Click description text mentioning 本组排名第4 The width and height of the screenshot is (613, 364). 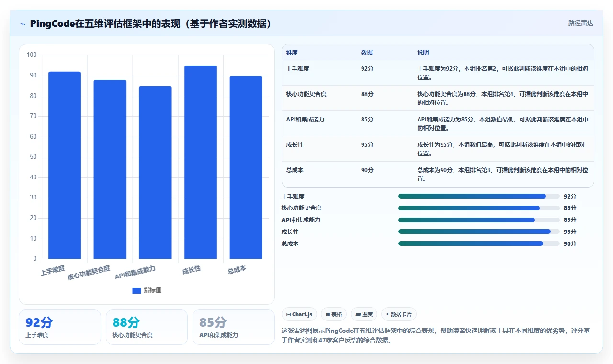(503, 98)
